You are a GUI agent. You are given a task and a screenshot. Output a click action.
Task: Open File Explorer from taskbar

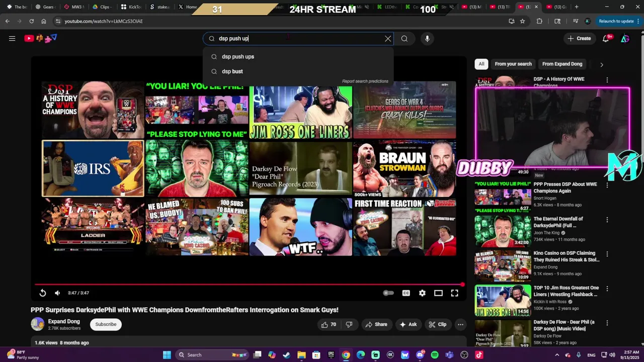click(301, 355)
